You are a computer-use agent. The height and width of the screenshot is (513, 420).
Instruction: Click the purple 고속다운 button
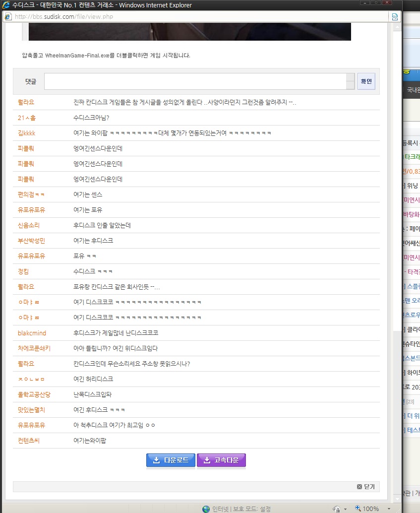click(x=221, y=460)
